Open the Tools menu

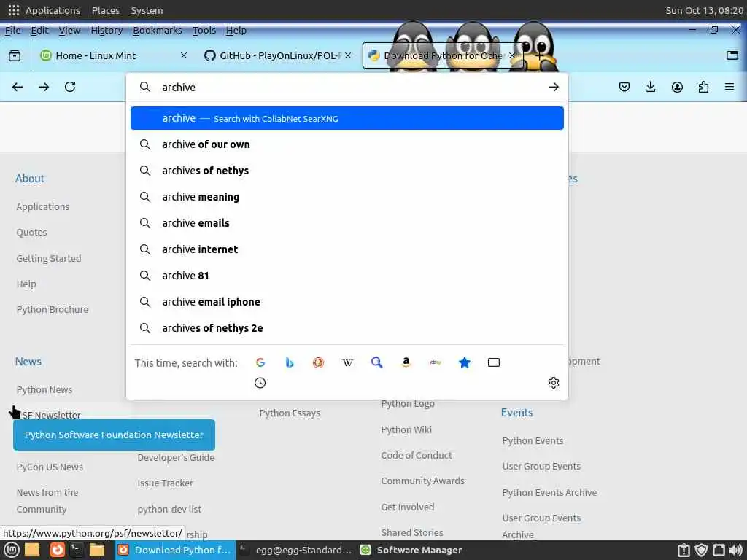click(x=204, y=30)
